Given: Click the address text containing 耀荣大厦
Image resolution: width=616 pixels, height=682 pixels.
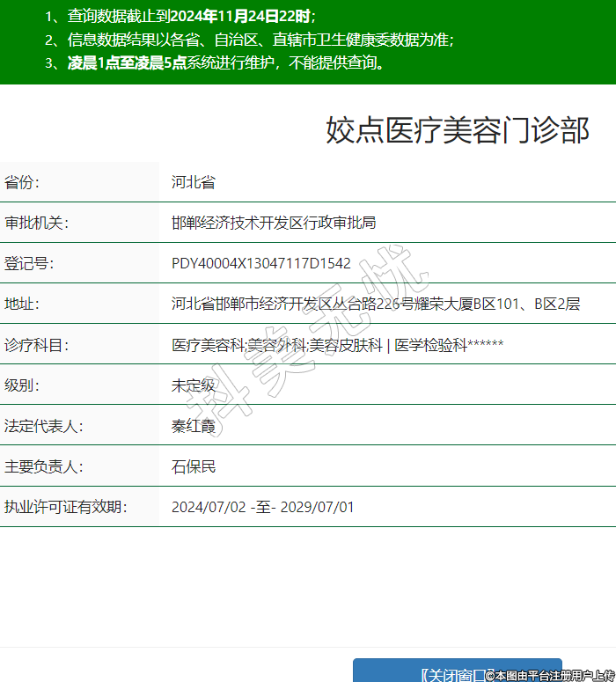Looking at the screenshot, I should 376,304.
